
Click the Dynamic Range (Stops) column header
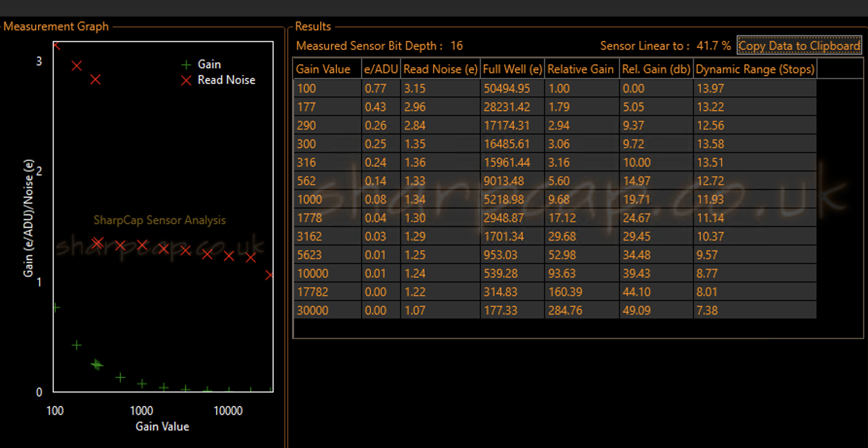[755, 69]
